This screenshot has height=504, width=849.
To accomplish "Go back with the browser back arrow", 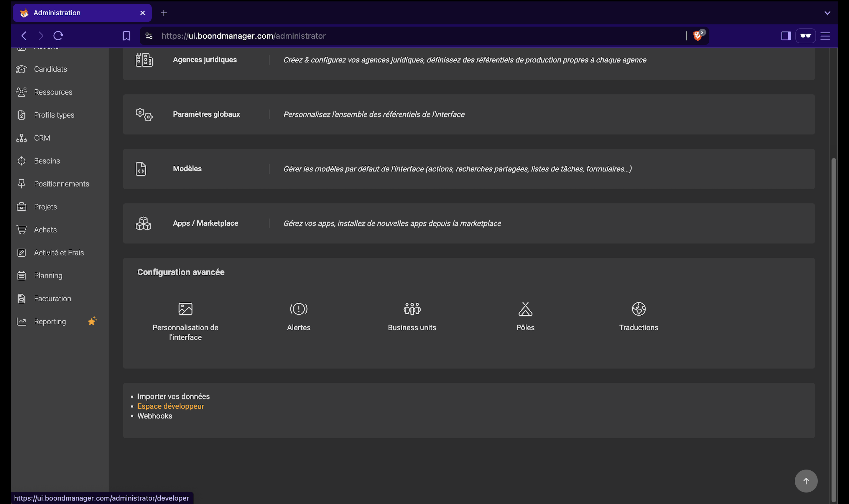I will pos(24,36).
